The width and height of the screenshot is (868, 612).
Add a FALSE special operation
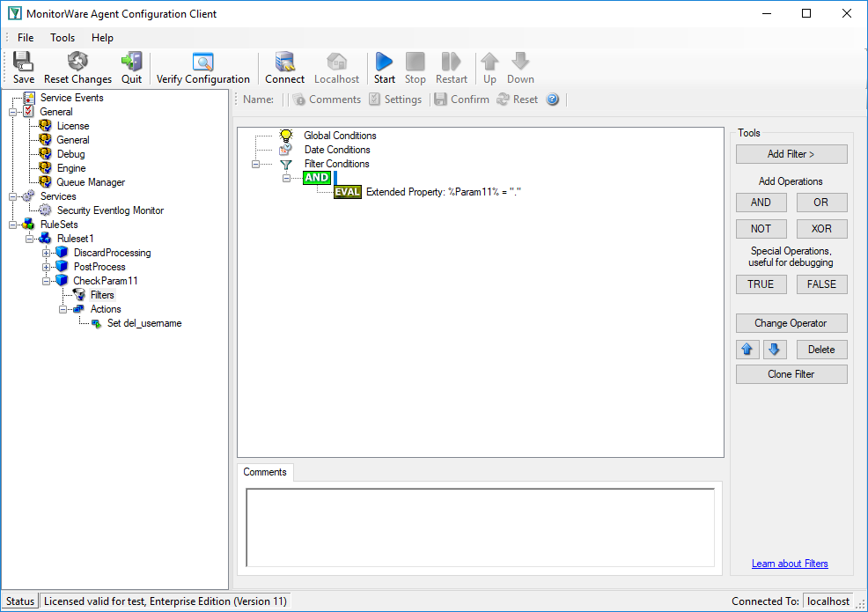tap(821, 284)
